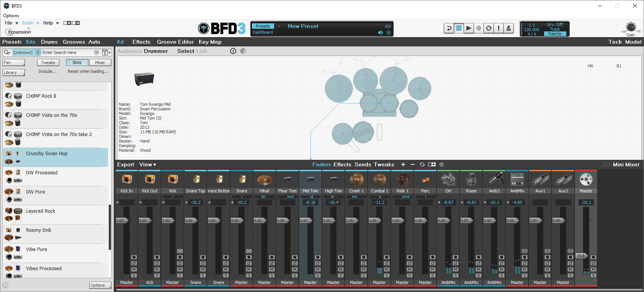The width and height of the screenshot is (644, 292).
Task: Open the Groove Editor tab
Action: click(175, 42)
